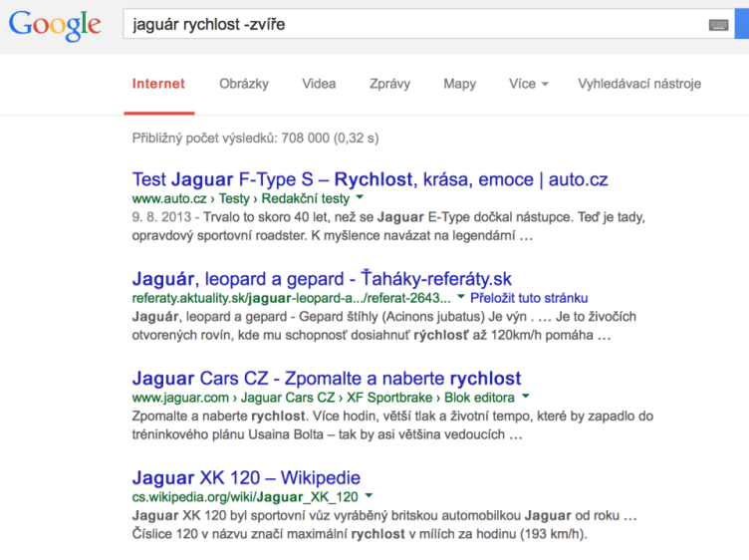749x560 pixels.
Task: Click the Přibližný počet výsledků: 708 000 text
Action: [255, 139]
